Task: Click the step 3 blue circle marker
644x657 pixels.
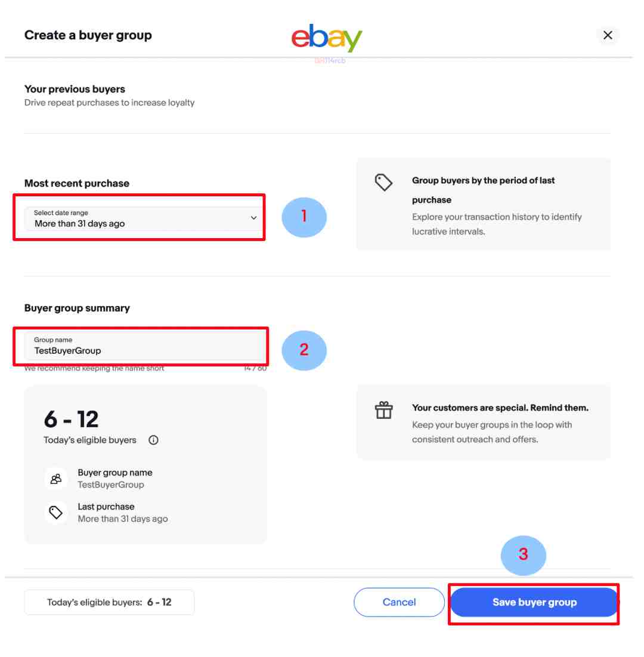Action: [523, 555]
